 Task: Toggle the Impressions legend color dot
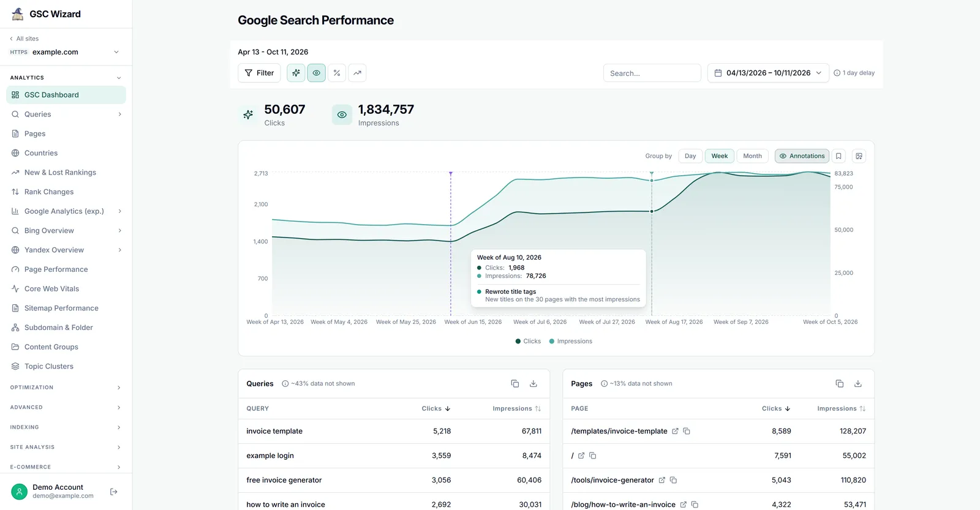[x=552, y=341]
